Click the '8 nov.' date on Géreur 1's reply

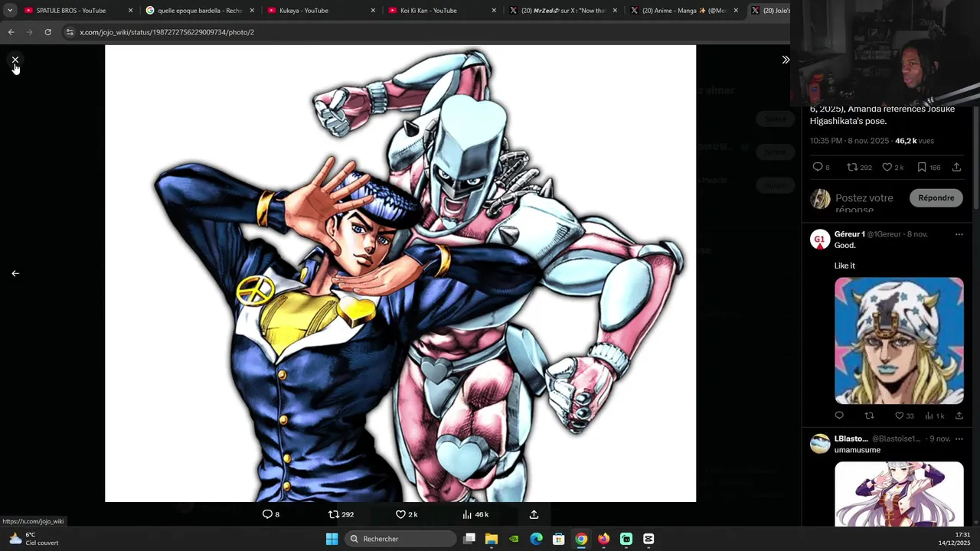[917, 234]
